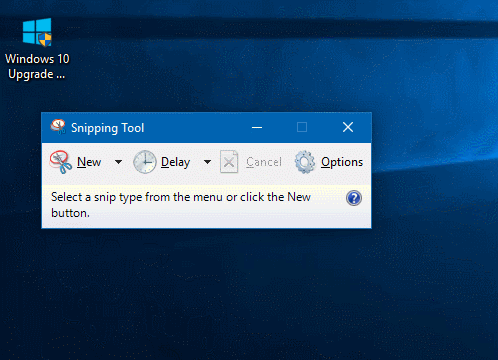Click the disabled maximize button
This screenshot has height=360, width=498.
[x=302, y=127]
